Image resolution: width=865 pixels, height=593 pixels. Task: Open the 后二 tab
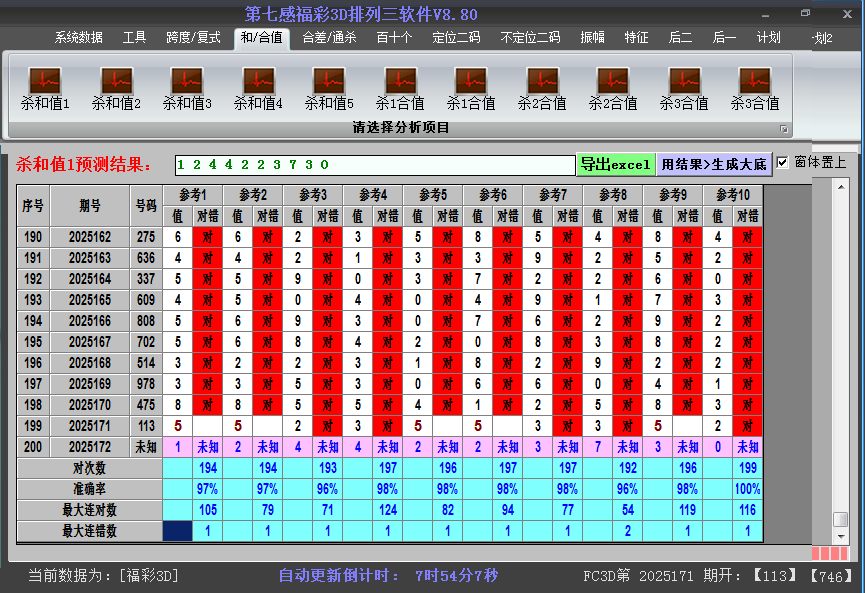680,38
